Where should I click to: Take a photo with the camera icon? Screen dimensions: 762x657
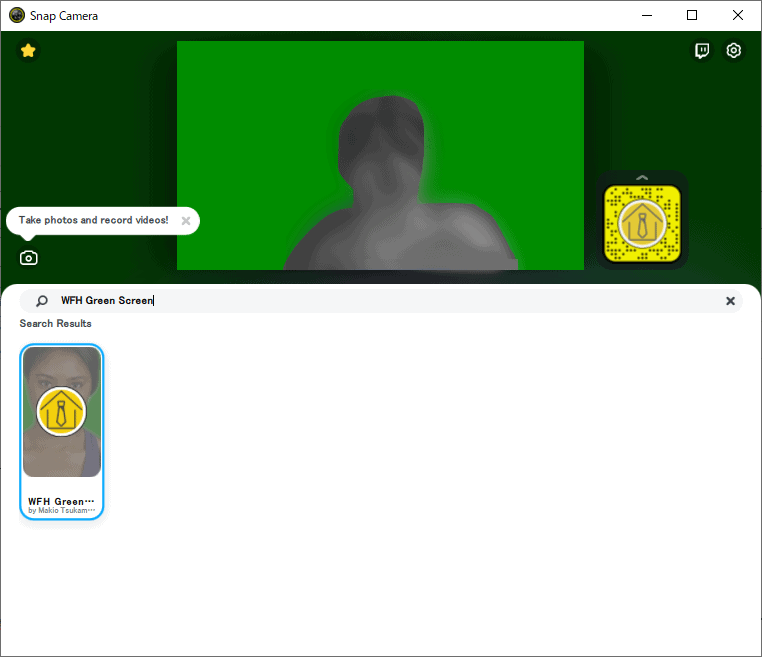[29, 258]
